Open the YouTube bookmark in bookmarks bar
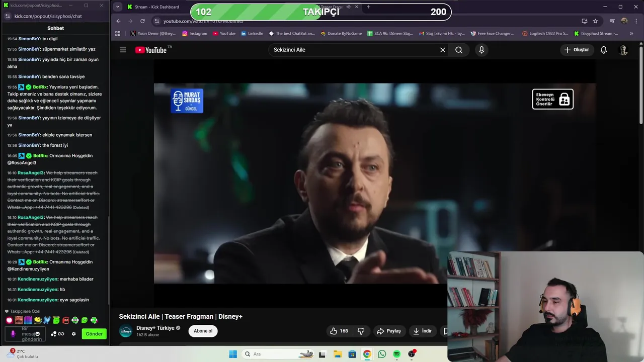This screenshot has height=362, width=644. [x=224, y=34]
